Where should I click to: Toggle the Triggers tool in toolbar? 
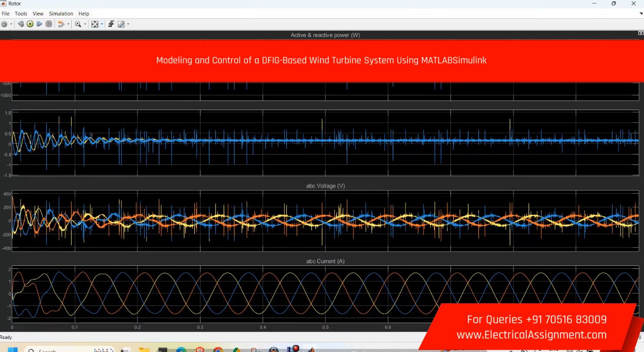111,24
